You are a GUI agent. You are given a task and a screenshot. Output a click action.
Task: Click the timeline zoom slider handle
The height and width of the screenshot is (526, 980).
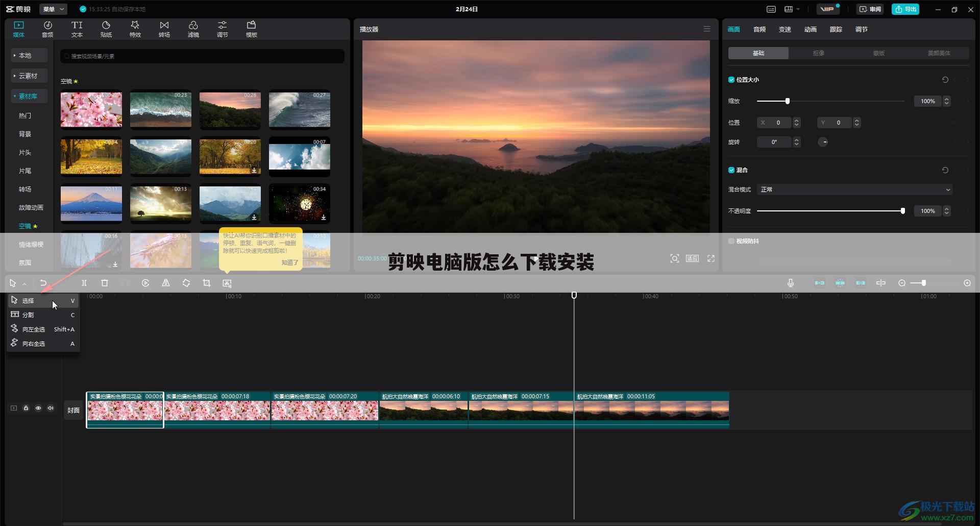click(924, 283)
